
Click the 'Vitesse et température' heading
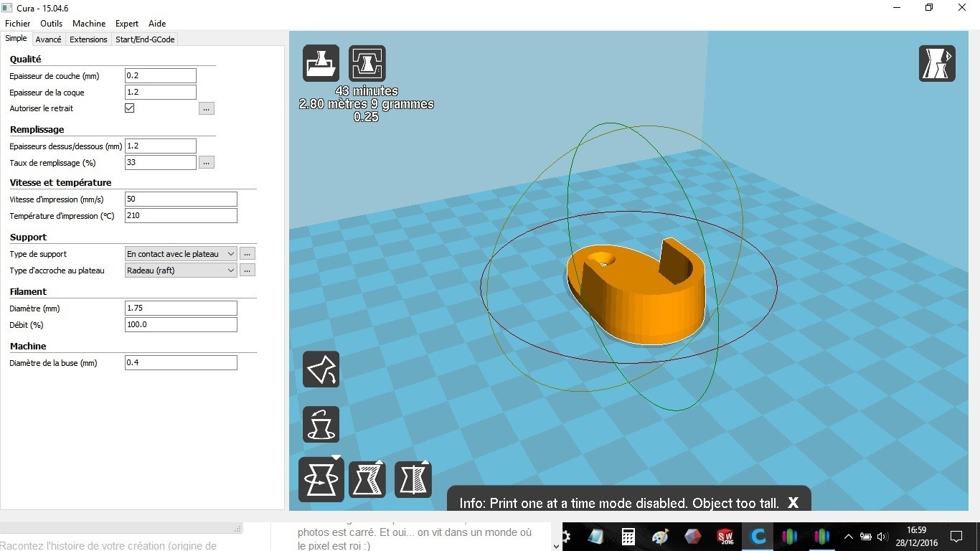pyautogui.click(x=61, y=183)
